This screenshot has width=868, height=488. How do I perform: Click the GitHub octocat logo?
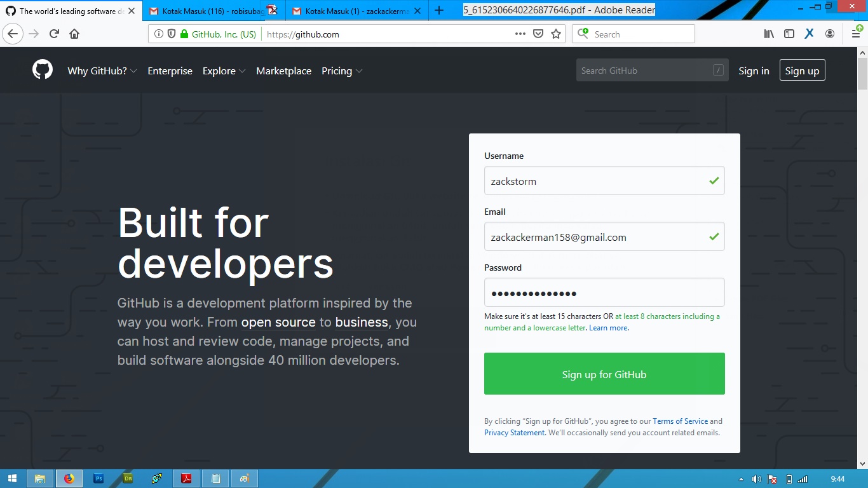point(42,70)
